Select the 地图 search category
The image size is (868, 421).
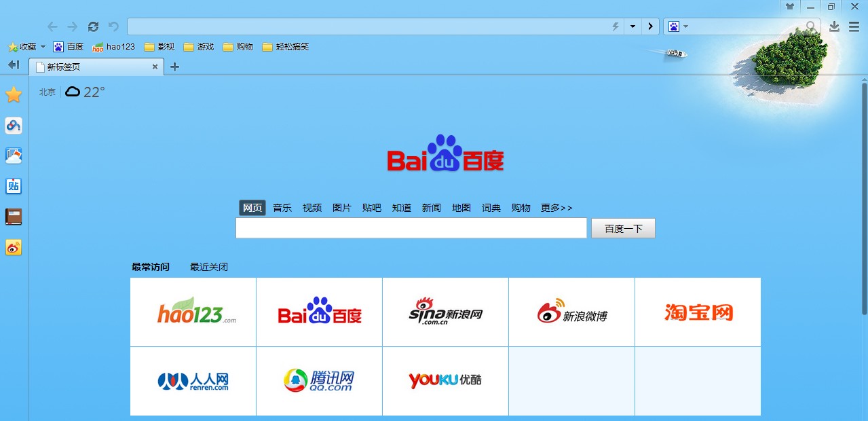click(x=461, y=208)
